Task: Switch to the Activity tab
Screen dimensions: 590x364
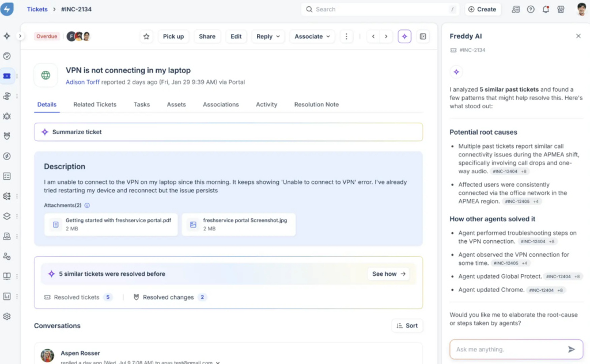Action: point(266,105)
